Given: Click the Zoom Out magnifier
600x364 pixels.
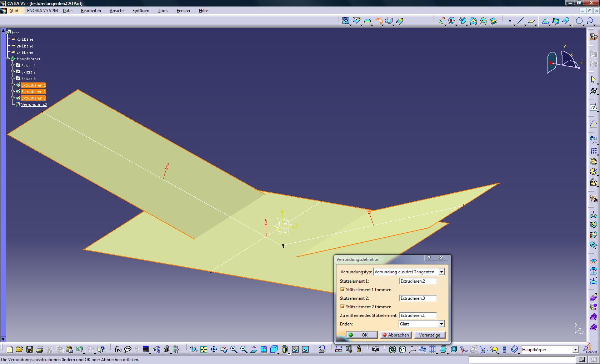Looking at the screenshot, I should point(244,350).
